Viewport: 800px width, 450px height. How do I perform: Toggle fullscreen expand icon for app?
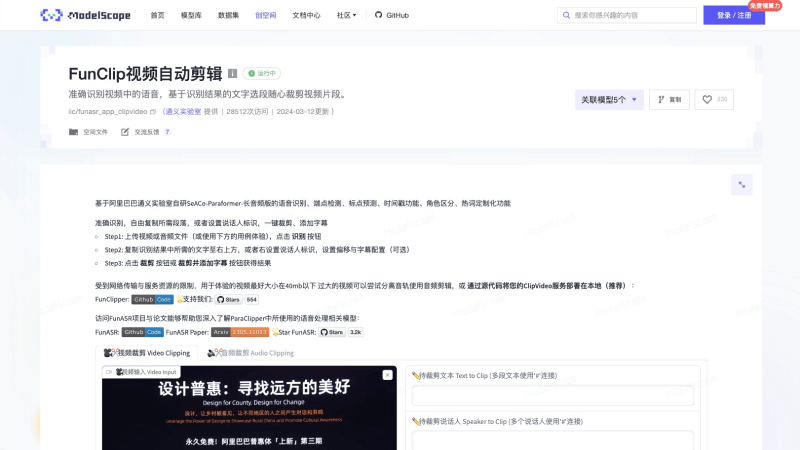coord(741,184)
